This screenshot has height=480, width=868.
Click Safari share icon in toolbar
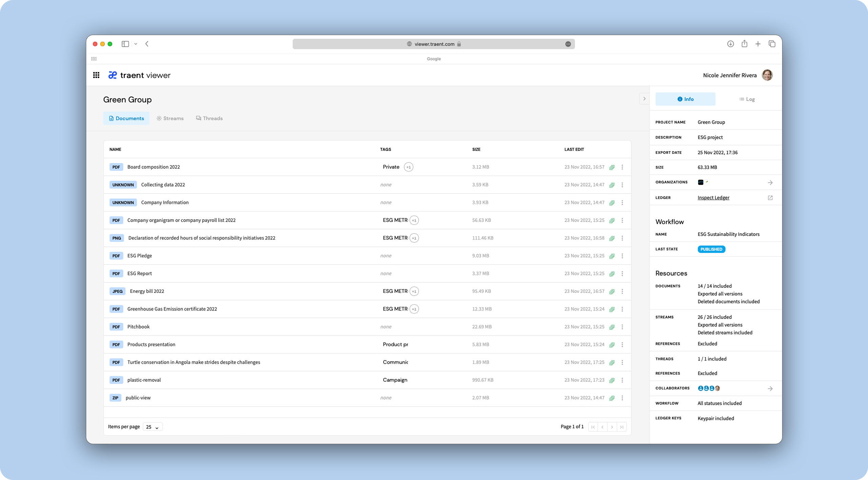click(744, 44)
